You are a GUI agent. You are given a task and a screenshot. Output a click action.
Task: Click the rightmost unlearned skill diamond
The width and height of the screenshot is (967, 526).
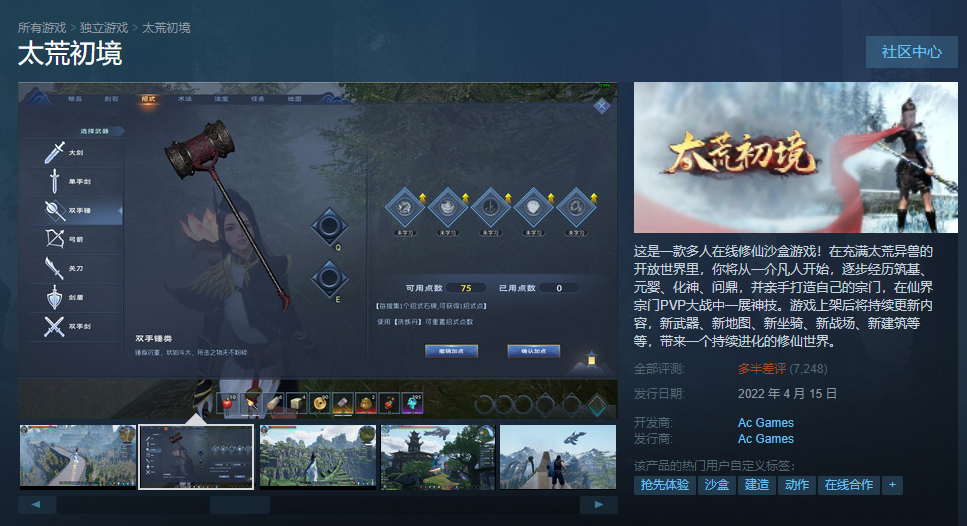click(x=576, y=207)
